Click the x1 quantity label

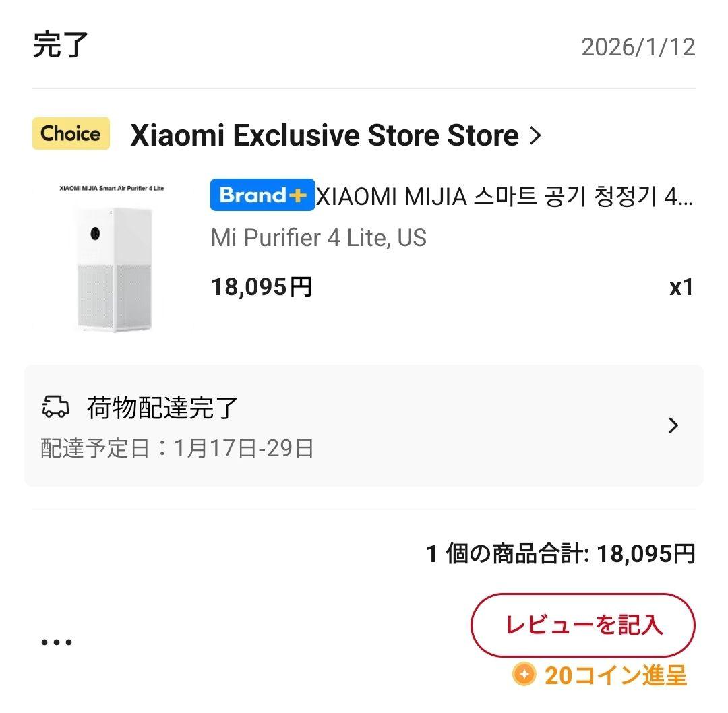pyautogui.click(x=681, y=286)
